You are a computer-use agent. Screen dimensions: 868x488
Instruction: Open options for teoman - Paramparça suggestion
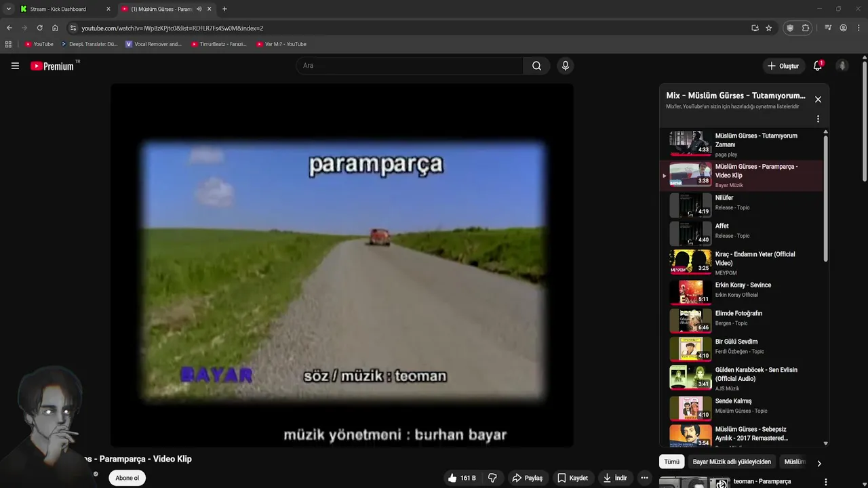[825, 482]
